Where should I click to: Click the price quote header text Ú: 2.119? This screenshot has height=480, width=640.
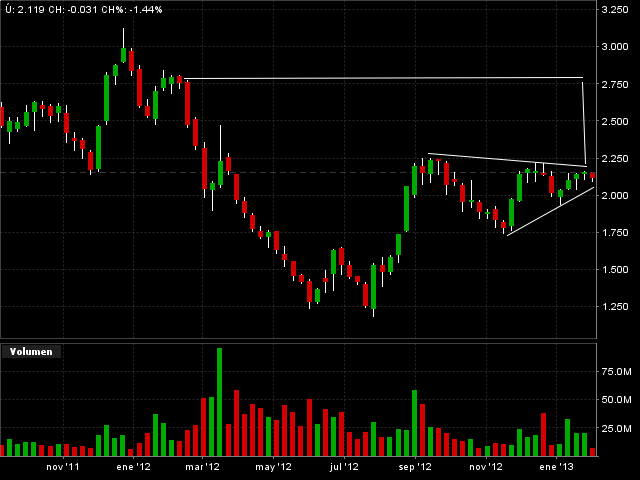(25, 9)
